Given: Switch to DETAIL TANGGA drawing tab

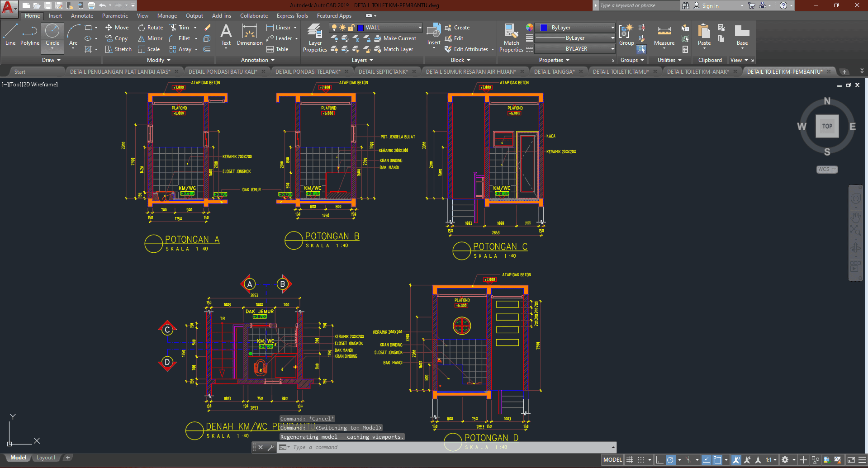Looking at the screenshot, I should click(554, 71).
